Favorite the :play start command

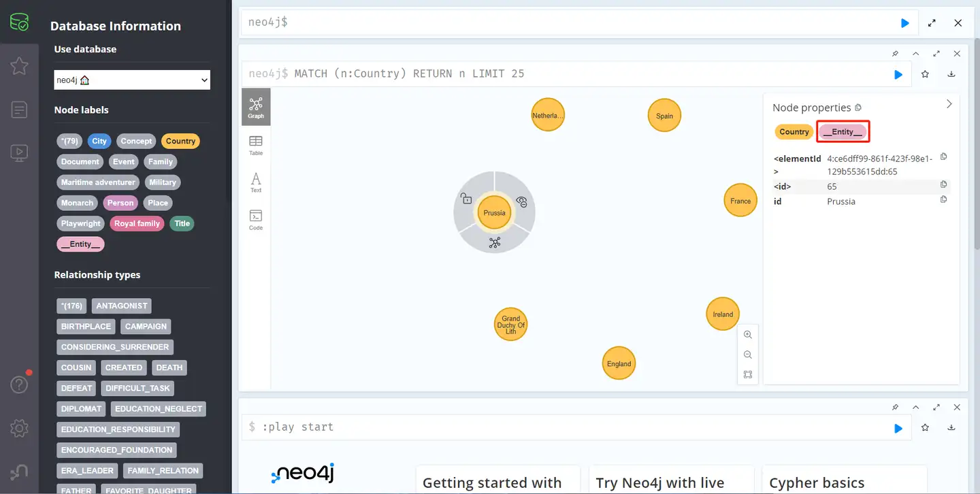(925, 428)
